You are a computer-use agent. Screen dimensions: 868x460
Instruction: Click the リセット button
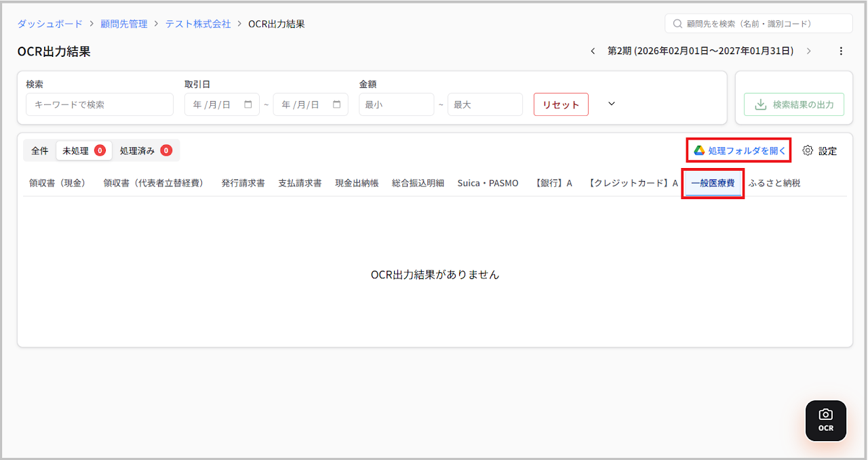tap(561, 104)
